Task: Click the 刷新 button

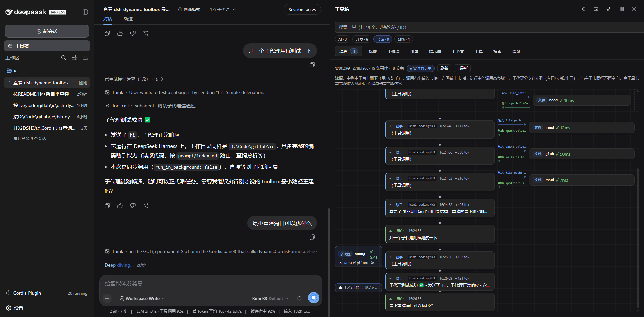Action: (x=444, y=68)
